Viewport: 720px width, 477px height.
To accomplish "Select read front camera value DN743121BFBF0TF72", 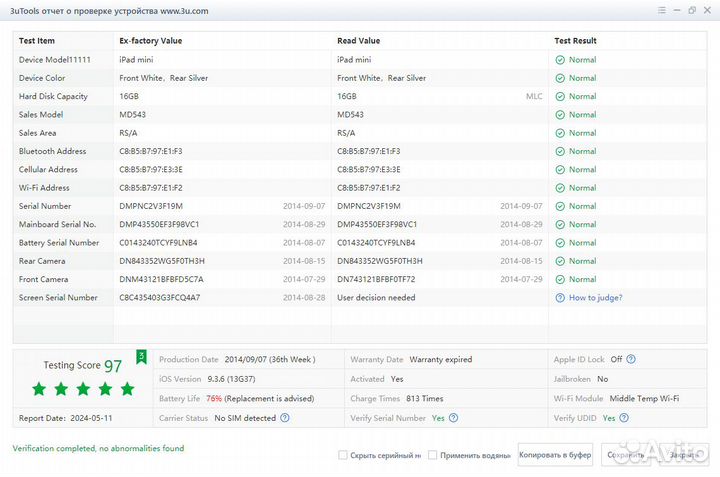I will pyautogui.click(x=376, y=279).
